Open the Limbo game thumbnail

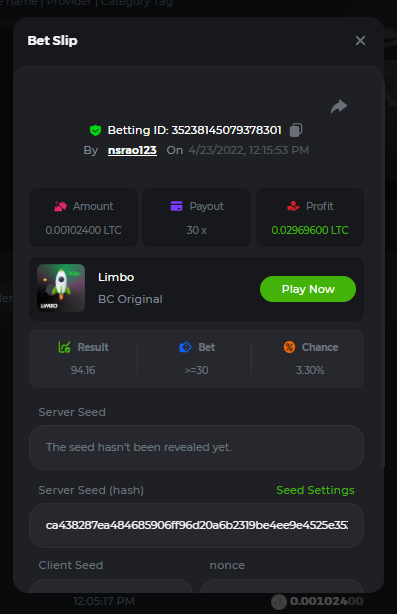[61, 288]
